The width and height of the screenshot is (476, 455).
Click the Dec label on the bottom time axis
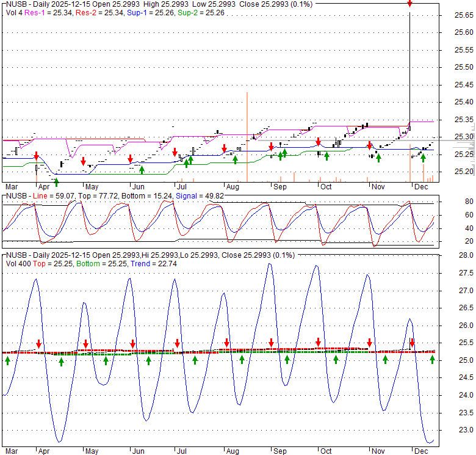click(421, 450)
